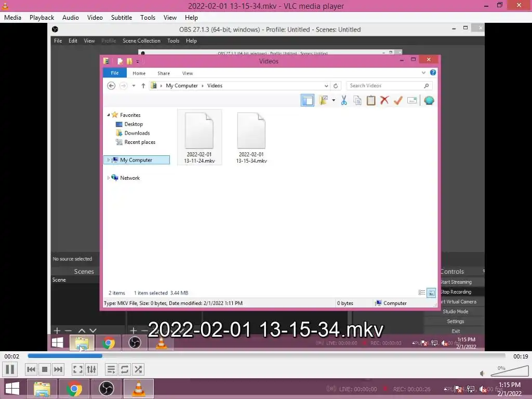Open the VLC Media menu
Screen dimensions: 532x399
pyautogui.click(x=12, y=18)
